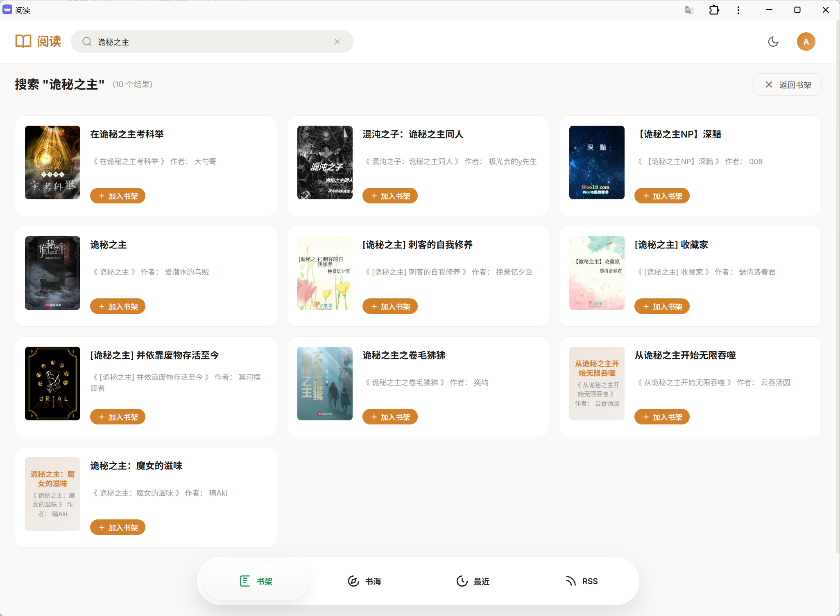
Task: Add 从诡秘之主开始无限吞噬 to the bookshelf
Action: click(661, 417)
